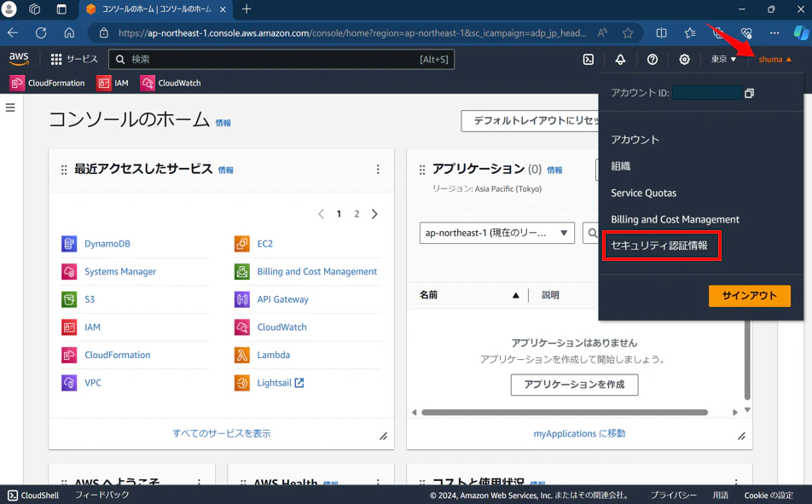
Task: Click the orange sign out button
Action: (750, 296)
